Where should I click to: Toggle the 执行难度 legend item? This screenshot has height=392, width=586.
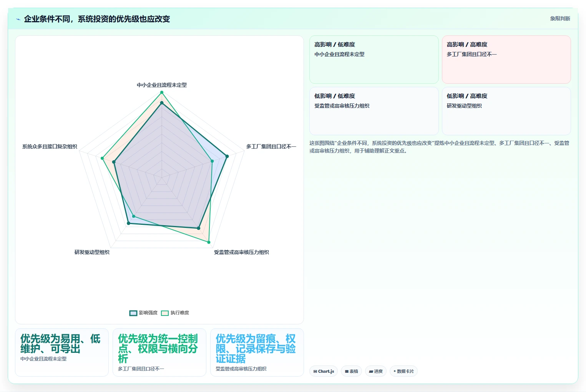pos(175,313)
